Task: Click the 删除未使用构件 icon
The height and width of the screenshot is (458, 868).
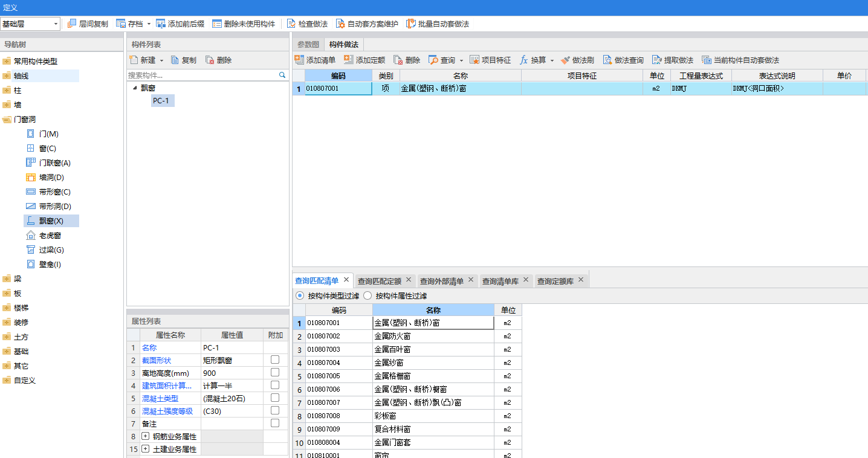Action: (216, 24)
